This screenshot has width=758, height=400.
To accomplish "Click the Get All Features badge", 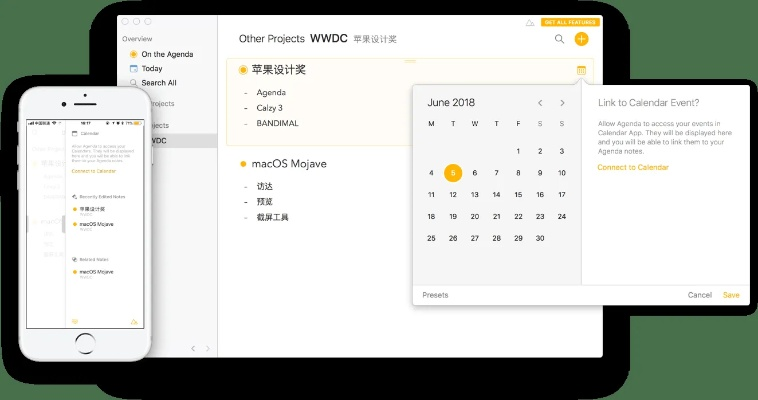I will point(570,22).
